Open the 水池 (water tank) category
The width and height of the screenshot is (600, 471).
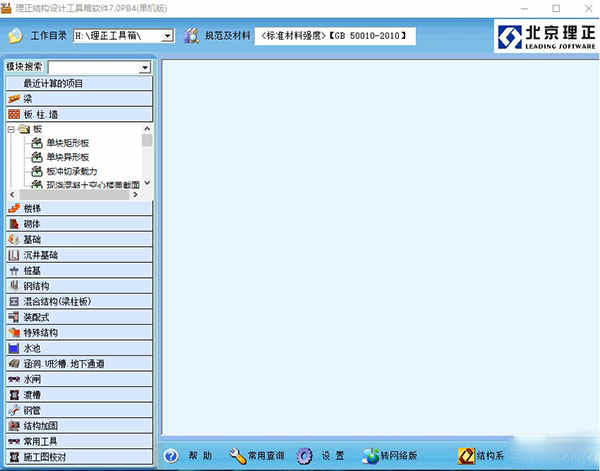point(79,348)
